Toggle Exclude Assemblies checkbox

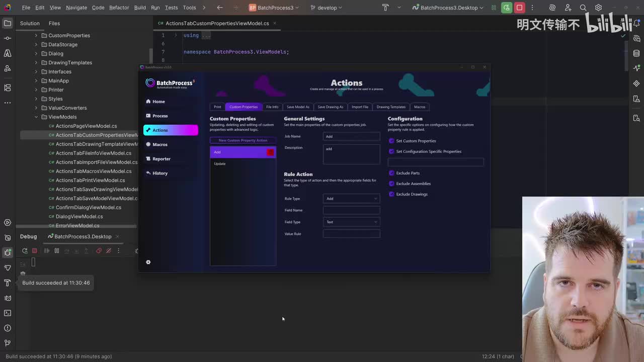[391, 184]
